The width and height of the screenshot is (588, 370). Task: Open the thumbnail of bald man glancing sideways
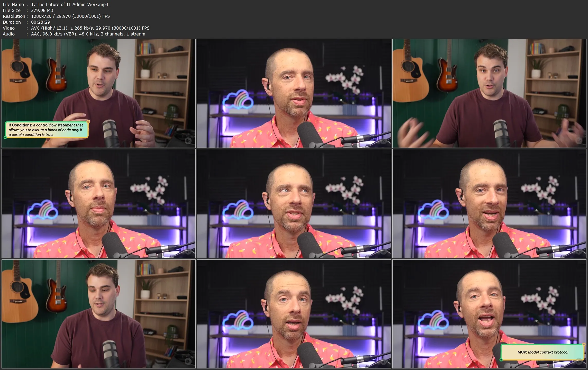click(x=294, y=204)
